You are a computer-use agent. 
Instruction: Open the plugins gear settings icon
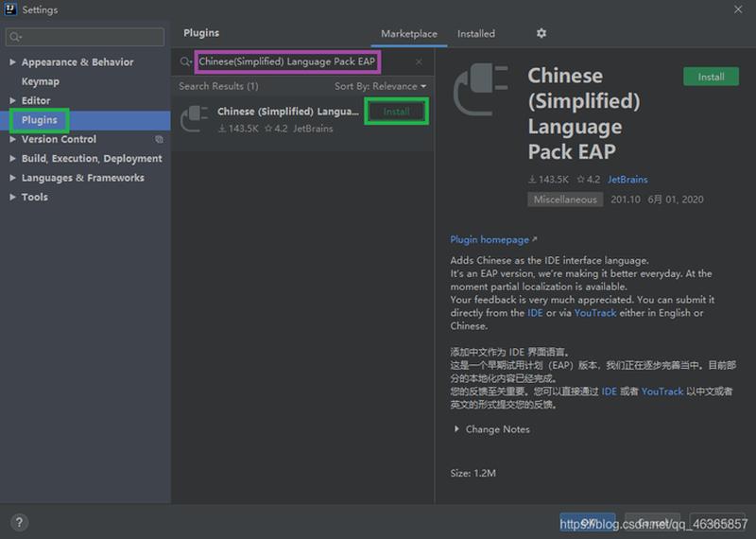pyautogui.click(x=541, y=33)
